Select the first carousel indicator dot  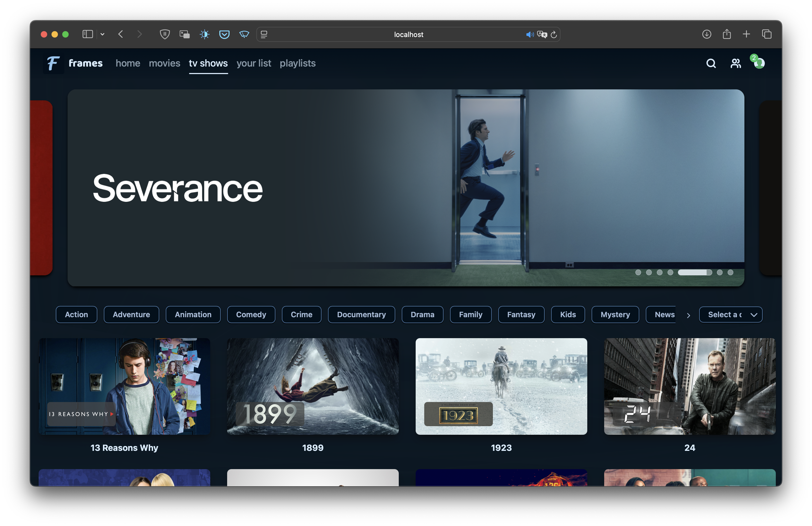[638, 272]
